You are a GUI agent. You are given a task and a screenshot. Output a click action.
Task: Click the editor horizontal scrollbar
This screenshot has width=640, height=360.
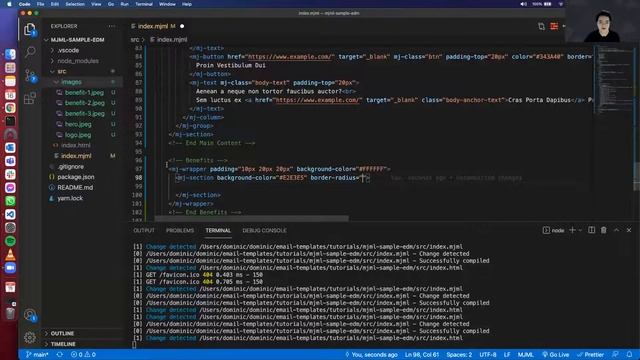pyautogui.click(x=251, y=218)
